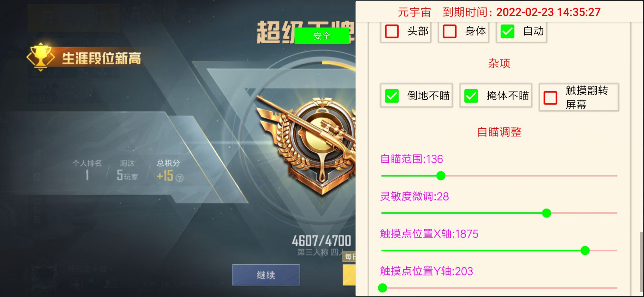The height and width of the screenshot is (297, 644).
Task: Click the golden trophy icon
Action: (40, 57)
